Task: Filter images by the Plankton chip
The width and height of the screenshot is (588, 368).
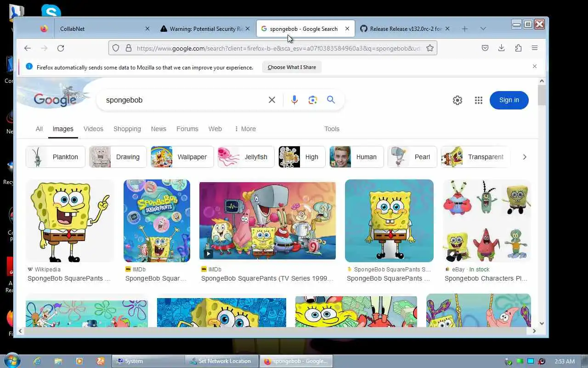Action: pyautogui.click(x=56, y=157)
